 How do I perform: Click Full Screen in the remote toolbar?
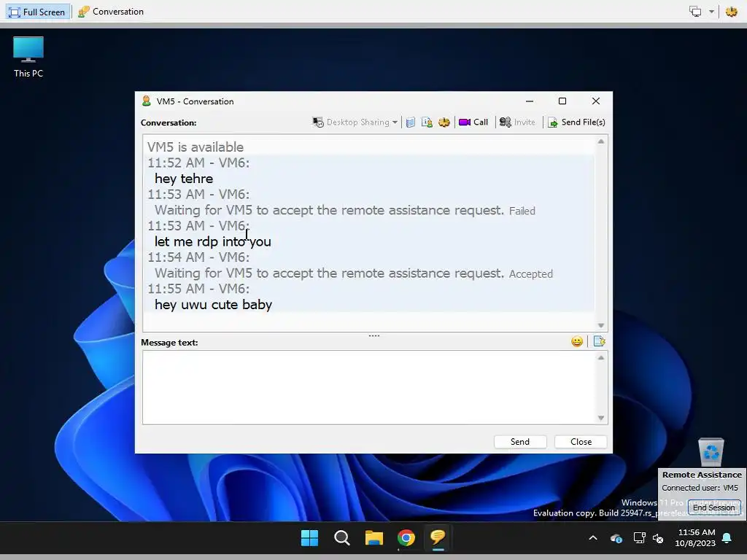pyautogui.click(x=37, y=12)
